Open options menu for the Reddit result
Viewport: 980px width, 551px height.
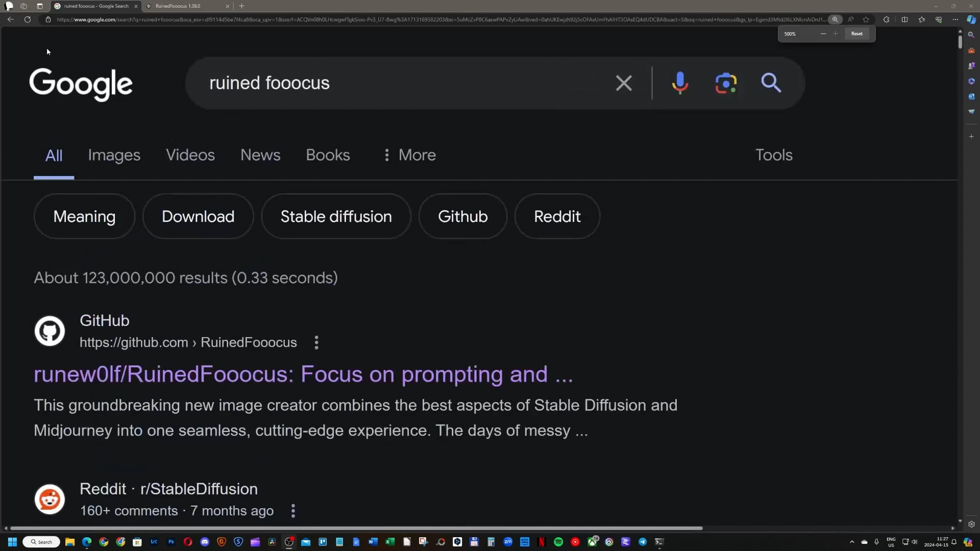click(x=293, y=511)
